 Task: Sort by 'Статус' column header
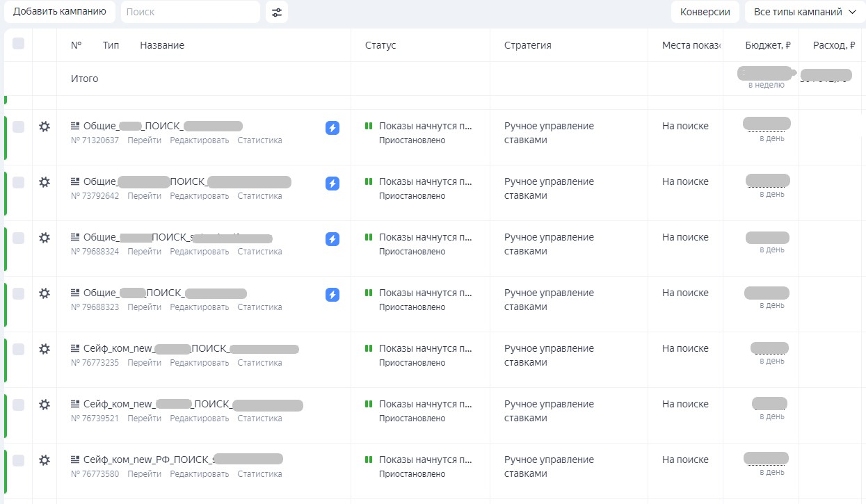click(380, 45)
